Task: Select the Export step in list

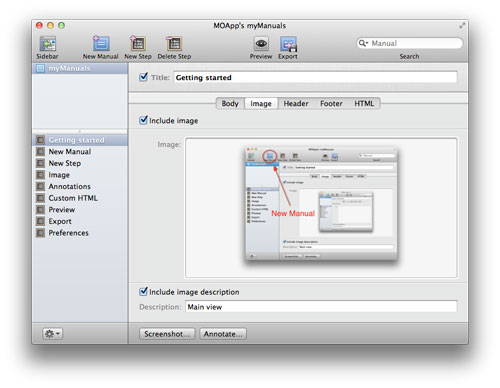Action: 80,221
